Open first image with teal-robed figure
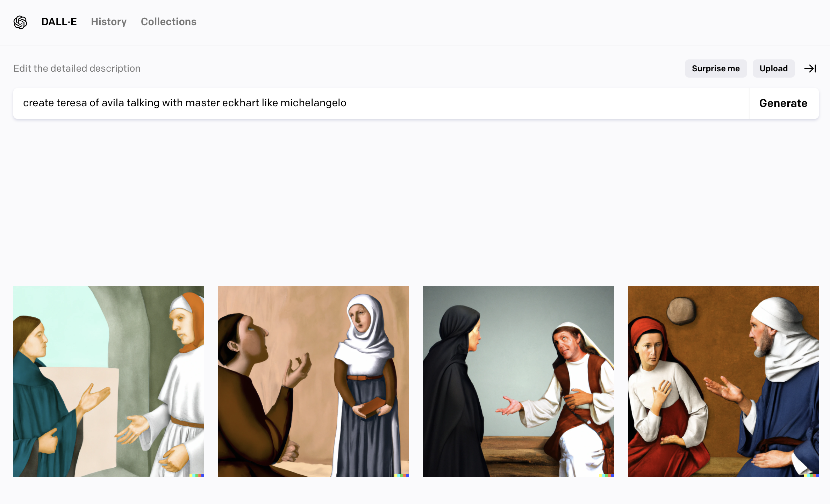The width and height of the screenshot is (830, 504). pyautogui.click(x=109, y=381)
